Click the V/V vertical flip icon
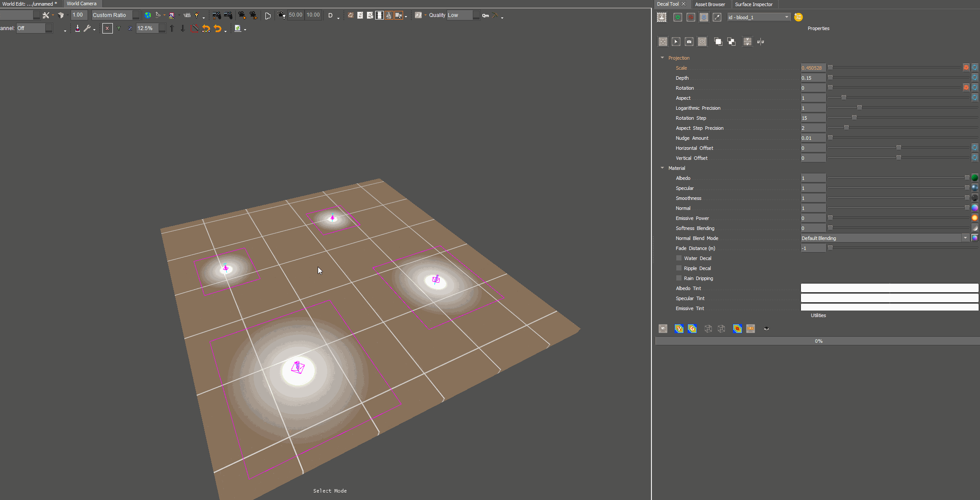The width and height of the screenshot is (980, 500). coord(747,42)
